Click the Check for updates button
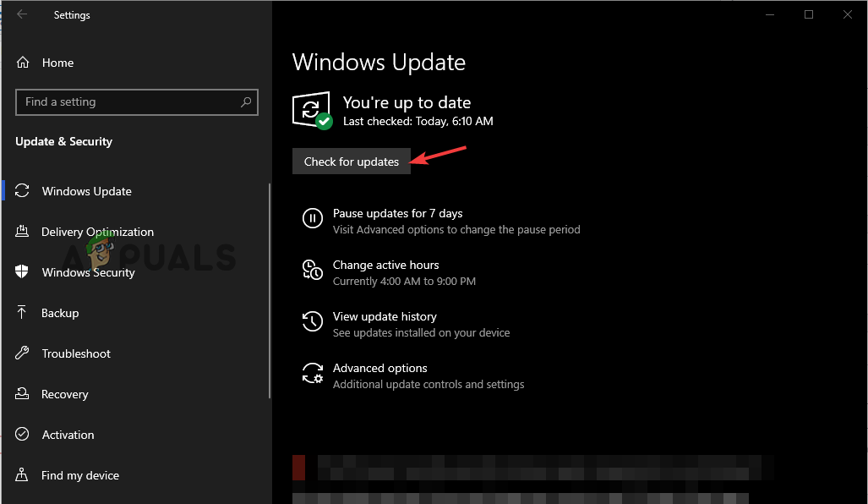Screen dimensions: 868x504 pos(352,162)
